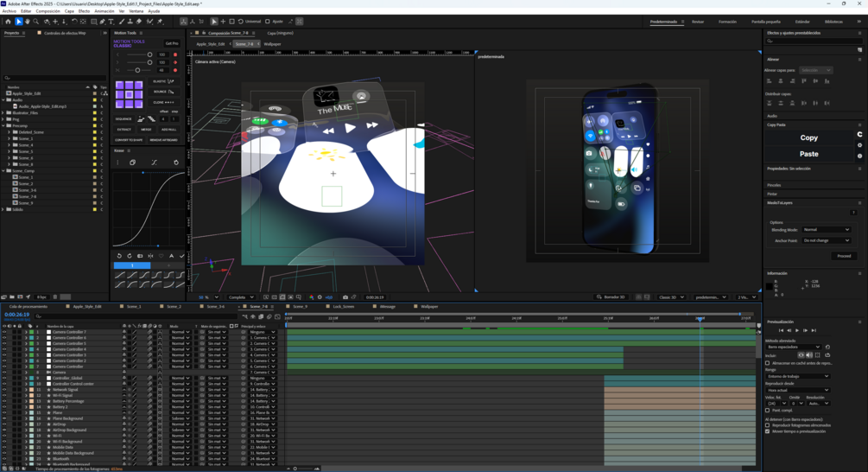Open the Completa resolution dropdown
Screen dimensions: 868x472
(241, 297)
